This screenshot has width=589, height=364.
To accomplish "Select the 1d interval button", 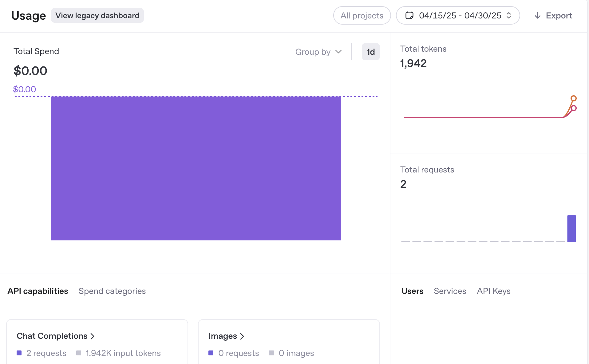I will point(371,52).
